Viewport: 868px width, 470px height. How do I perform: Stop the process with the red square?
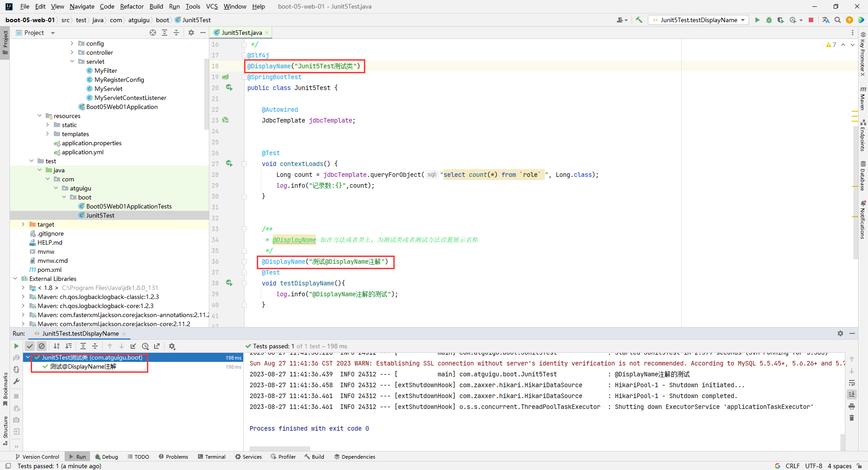811,20
